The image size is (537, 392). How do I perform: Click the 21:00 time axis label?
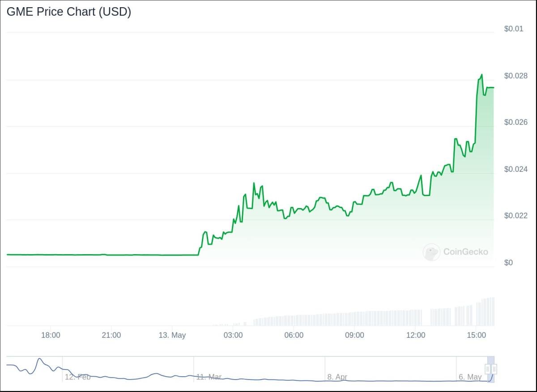click(x=111, y=335)
